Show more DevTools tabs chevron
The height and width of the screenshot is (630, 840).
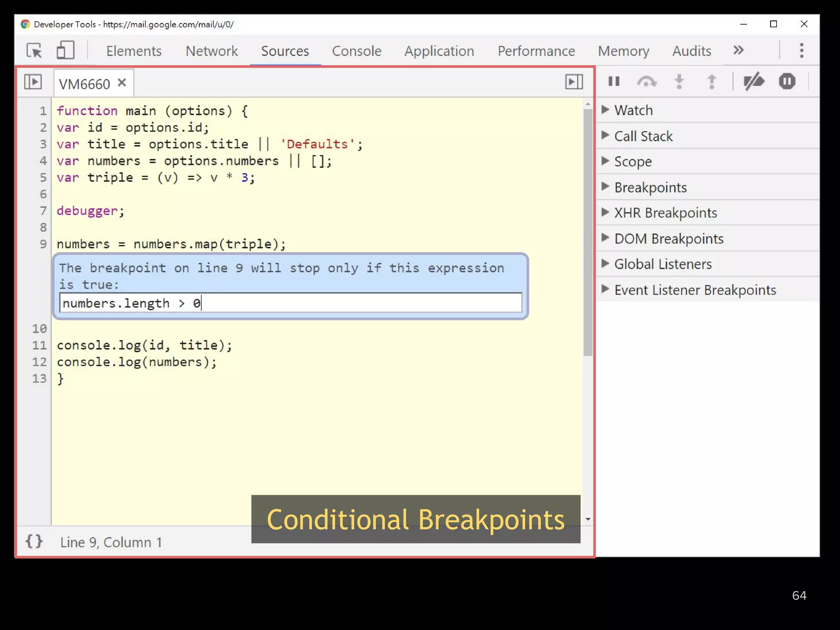[738, 50]
